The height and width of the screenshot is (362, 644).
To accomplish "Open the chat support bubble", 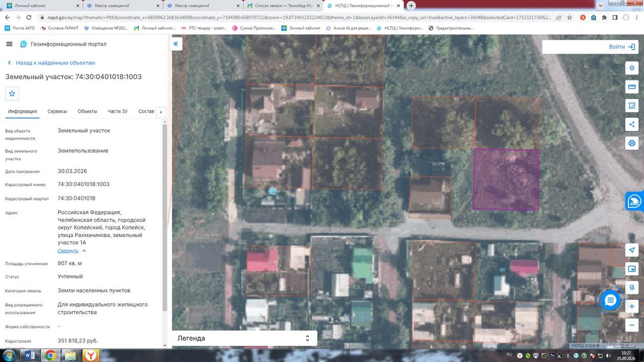I will pyautogui.click(x=610, y=300).
